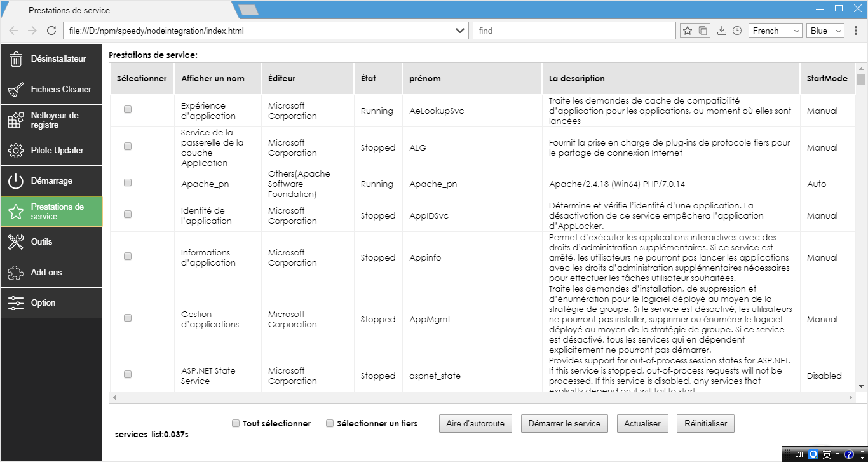Screen dimensions: 868x462
Task: Click the copy pages icon beside star
Action: [x=703, y=31]
